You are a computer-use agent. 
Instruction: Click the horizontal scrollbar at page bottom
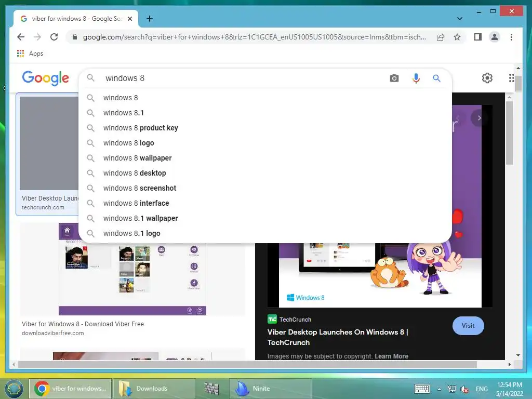[x=247, y=364]
